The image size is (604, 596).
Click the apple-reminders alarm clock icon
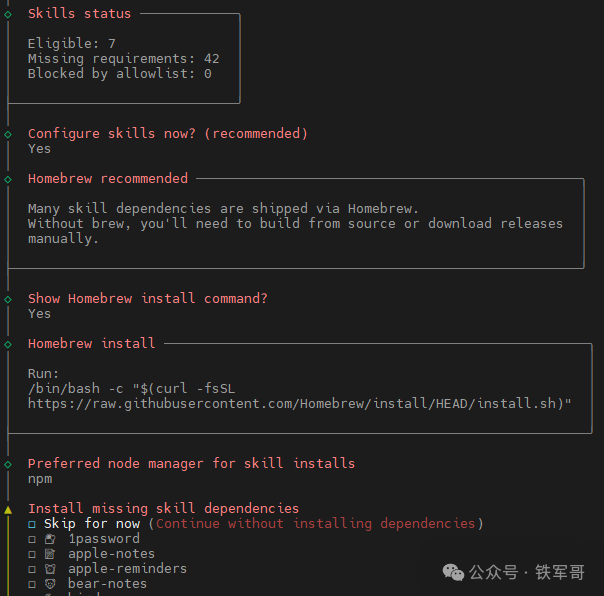(x=50, y=569)
